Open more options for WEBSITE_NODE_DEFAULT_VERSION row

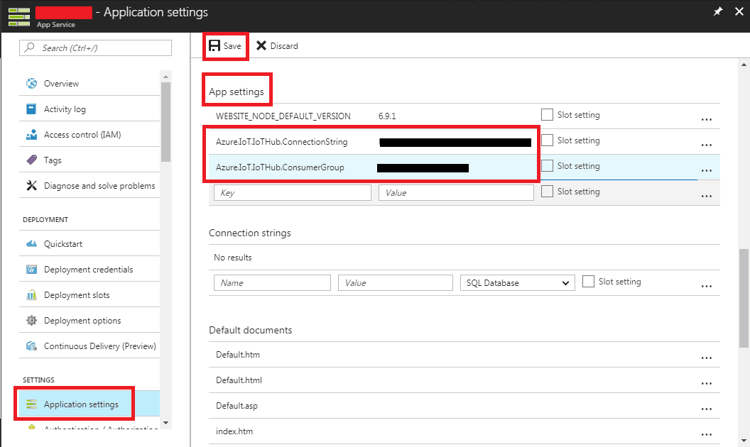tap(706, 119)
